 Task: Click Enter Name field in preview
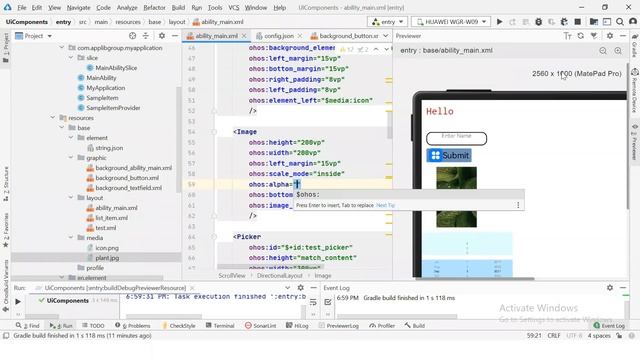point(456,138)
